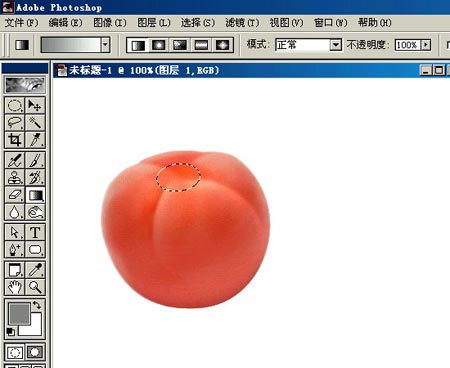Open the 文件(F) menu
The image size is (450, 368).
pyautogui.click(x=21, y=23)
